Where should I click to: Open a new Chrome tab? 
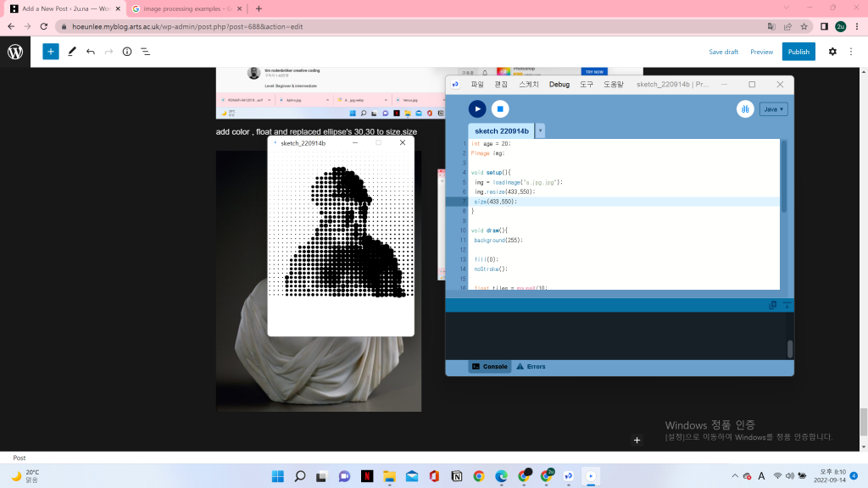tap(259, 8)
